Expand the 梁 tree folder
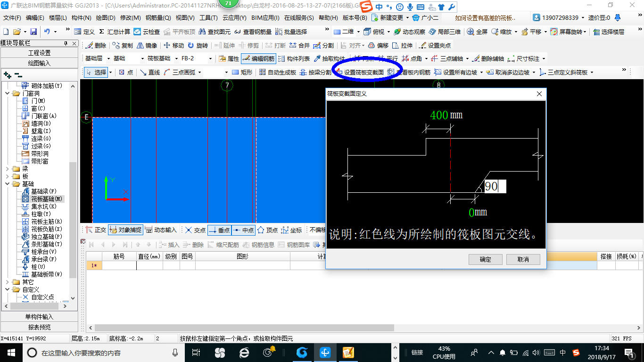The width and height of the screenshot is (644, 362). (8, 169)
